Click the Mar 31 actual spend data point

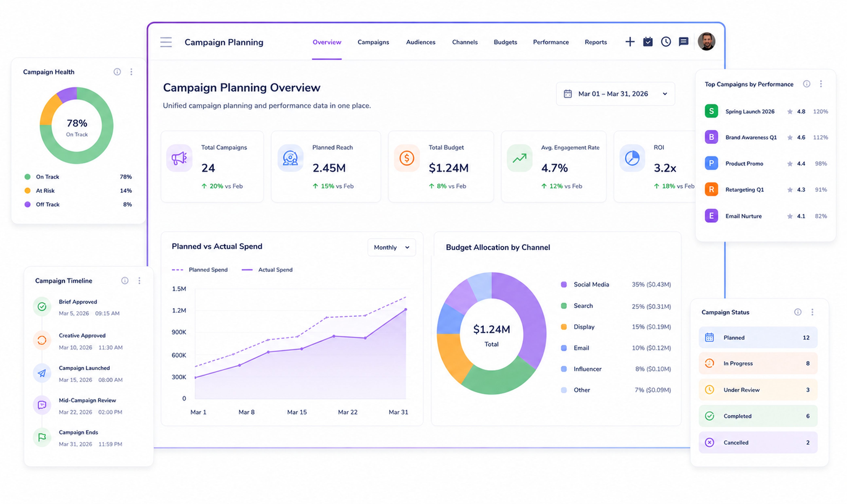click(406, 309)
